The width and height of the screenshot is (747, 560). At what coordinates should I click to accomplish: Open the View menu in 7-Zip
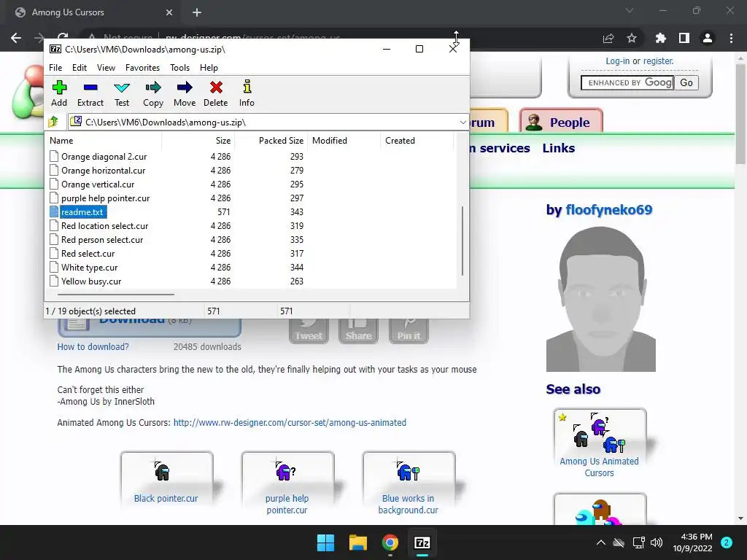point(106,68)
